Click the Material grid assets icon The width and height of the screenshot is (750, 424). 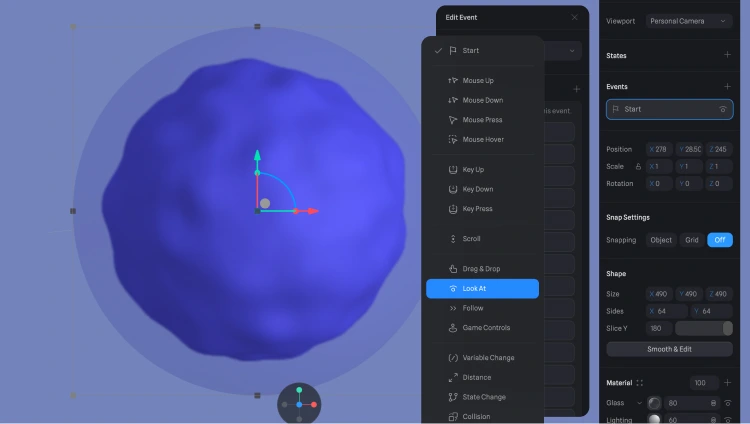coord(640,383)
